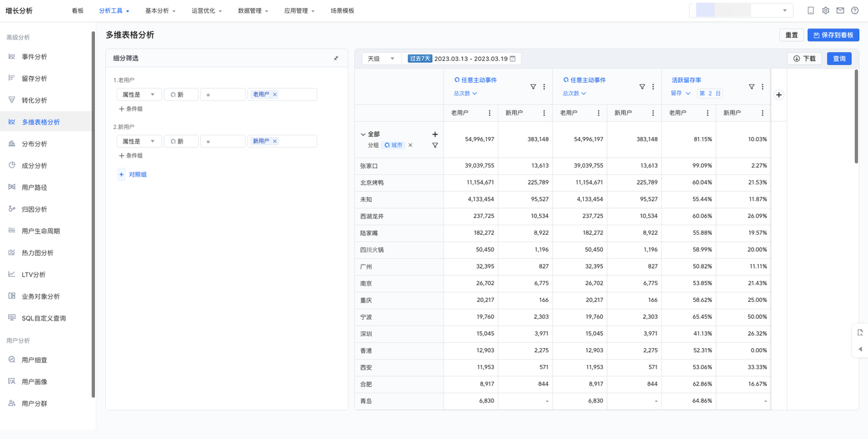Open the 留存 metric dropdown
The width and height of the screenshot is (868, 439).
coord(680,94)
